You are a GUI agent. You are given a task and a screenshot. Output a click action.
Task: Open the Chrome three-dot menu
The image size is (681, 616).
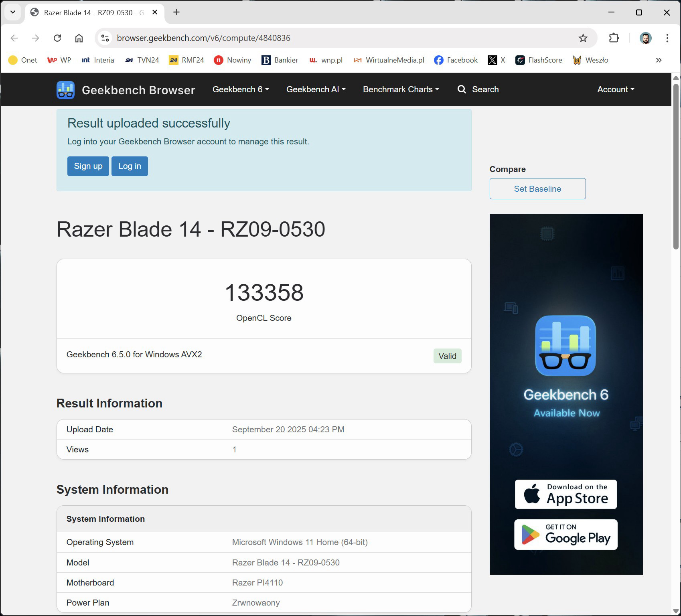[667, 38]
